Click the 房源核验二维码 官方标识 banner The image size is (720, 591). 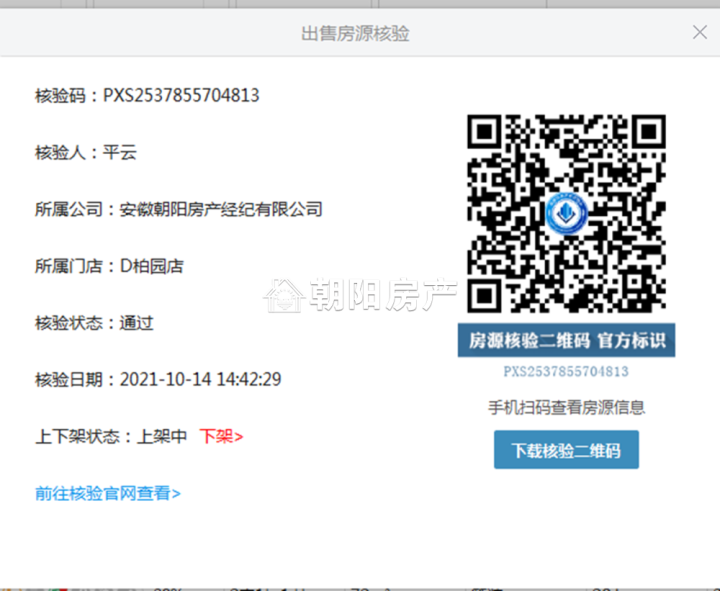click(566, 340)
